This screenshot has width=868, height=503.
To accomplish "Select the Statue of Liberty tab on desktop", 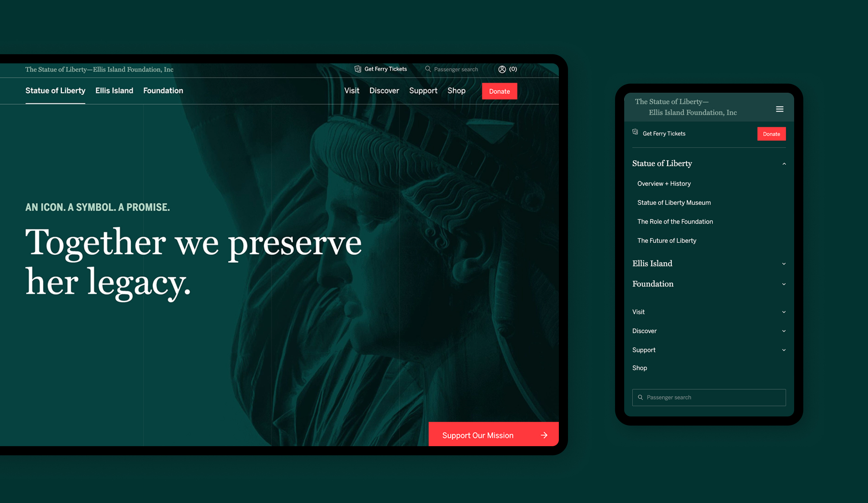I will (55, 90).
